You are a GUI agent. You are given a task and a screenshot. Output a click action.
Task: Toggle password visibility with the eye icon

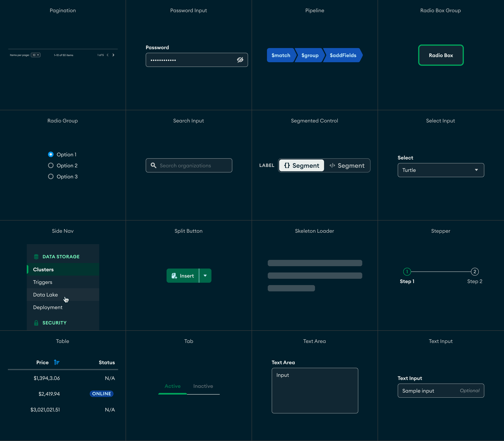pos(240,60)
